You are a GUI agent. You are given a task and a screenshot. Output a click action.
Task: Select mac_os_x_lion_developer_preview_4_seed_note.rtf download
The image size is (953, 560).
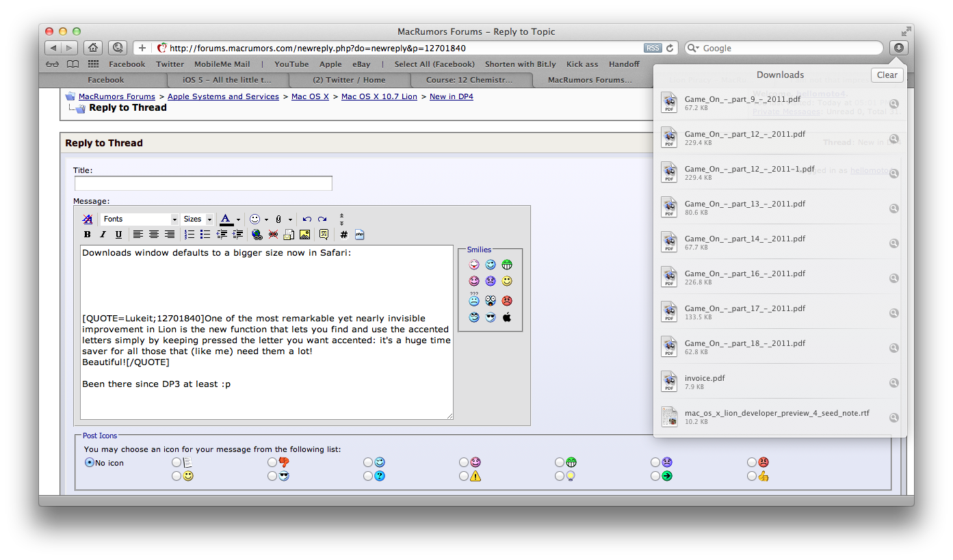[x=781, y=417]
